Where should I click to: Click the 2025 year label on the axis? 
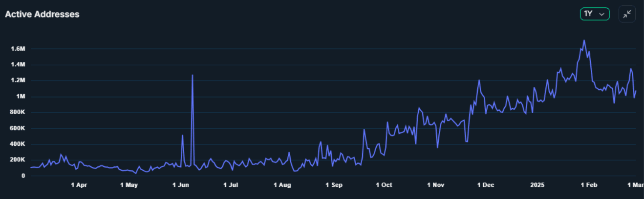[x=537, y=185]
